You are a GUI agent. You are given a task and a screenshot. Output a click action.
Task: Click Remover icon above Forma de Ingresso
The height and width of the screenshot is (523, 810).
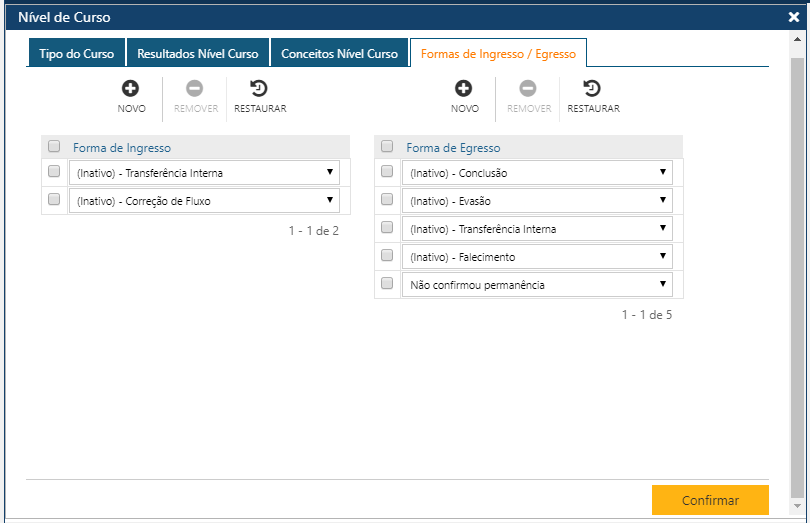click(195, 89)
